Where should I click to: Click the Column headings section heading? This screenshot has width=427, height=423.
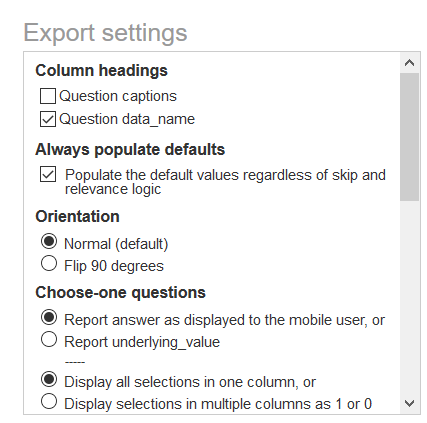click(x=101, y=71)
